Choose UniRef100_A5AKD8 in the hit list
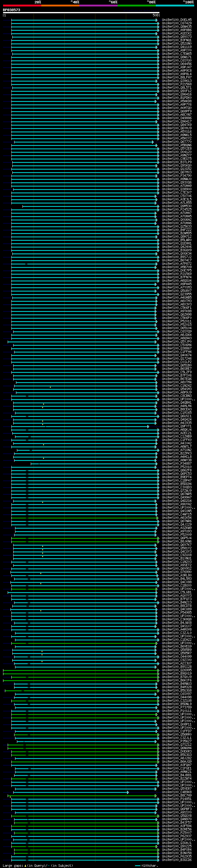 point(177,101)
